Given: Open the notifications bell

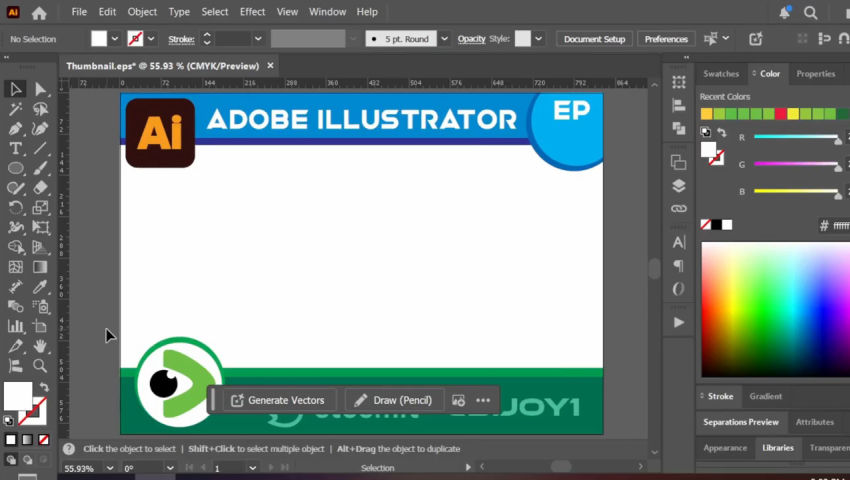Looking at the screenshot, I should (x=784, y=12).
